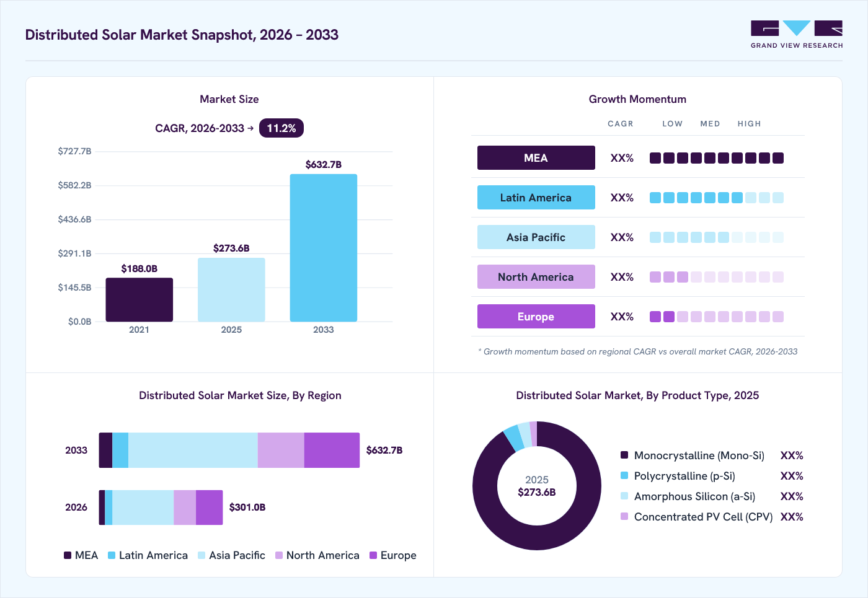The width and height of the screenshot is (868, 598).
Task: Click the growth momentum footnote text
Action: [x=638, y=351]
